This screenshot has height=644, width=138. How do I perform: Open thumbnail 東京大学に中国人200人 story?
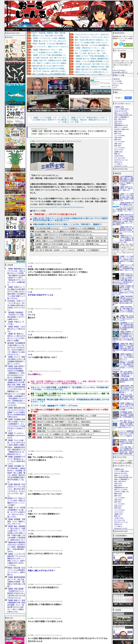click(48, 103)
